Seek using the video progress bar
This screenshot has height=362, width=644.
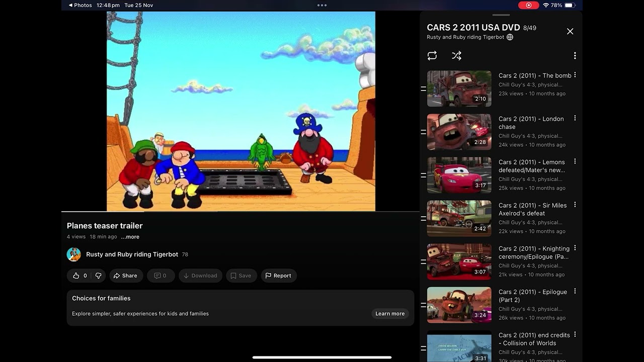tap(240, 212)
